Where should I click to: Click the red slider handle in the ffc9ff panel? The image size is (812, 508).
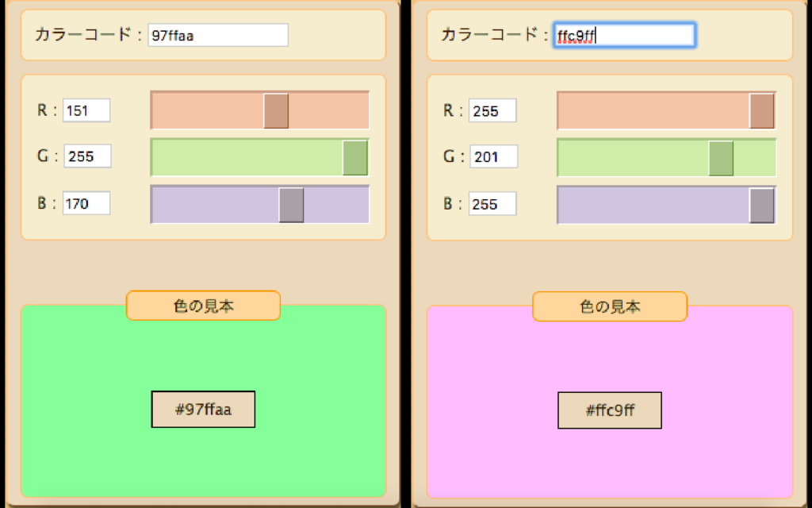point(762,111)
